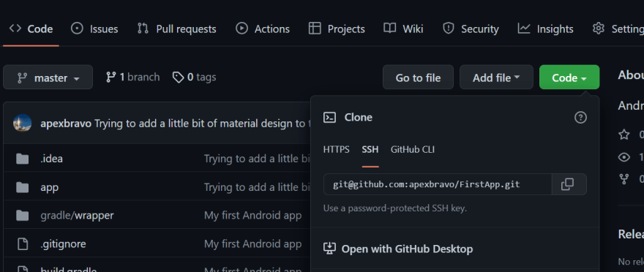Select the GitHub CLI clone option

pos(412,150)
